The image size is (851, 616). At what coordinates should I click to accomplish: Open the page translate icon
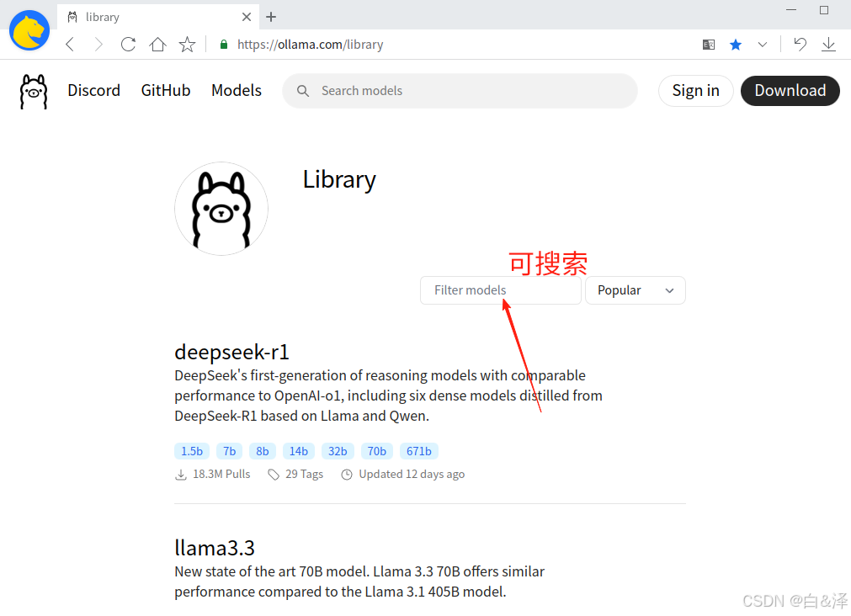tap(709, 45)
